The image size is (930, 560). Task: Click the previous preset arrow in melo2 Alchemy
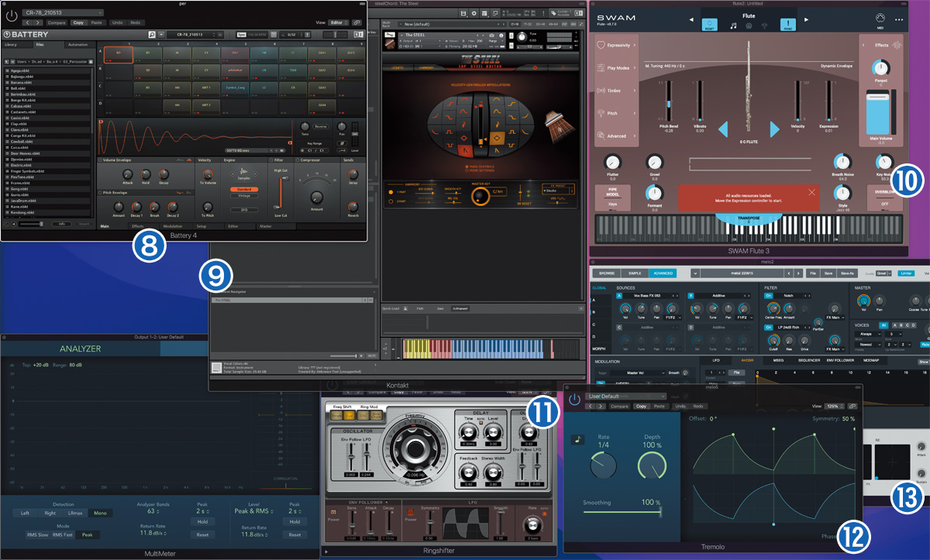(789, 273)
